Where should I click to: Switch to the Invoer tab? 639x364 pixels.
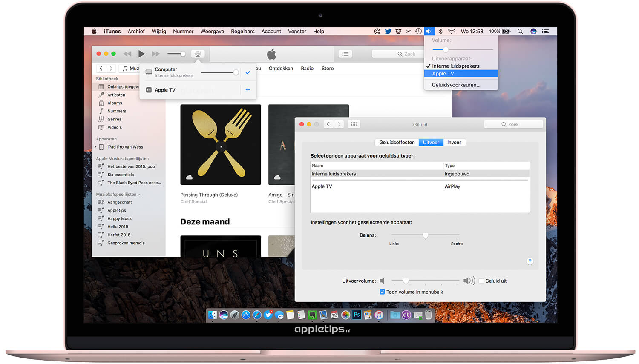(454, 143)
